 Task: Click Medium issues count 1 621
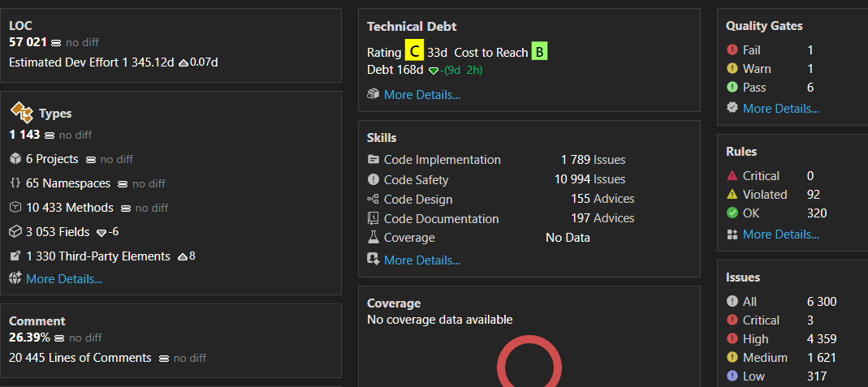(822, 358)
